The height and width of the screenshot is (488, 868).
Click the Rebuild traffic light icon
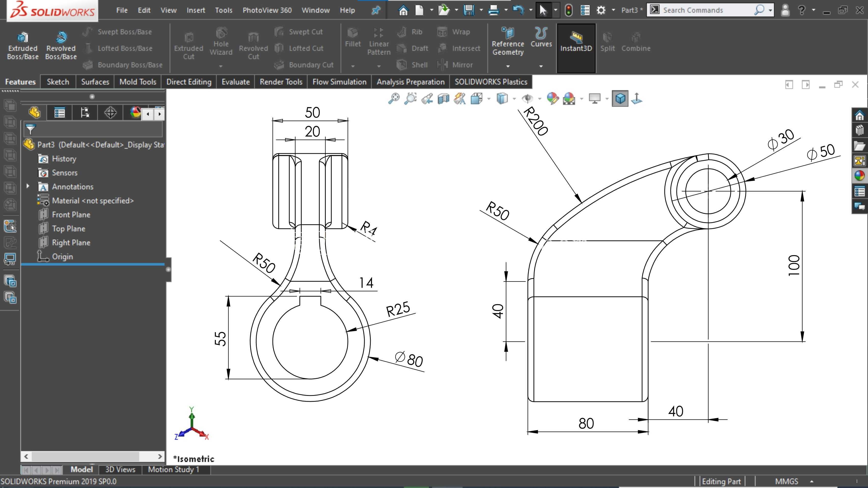[569, 10]
